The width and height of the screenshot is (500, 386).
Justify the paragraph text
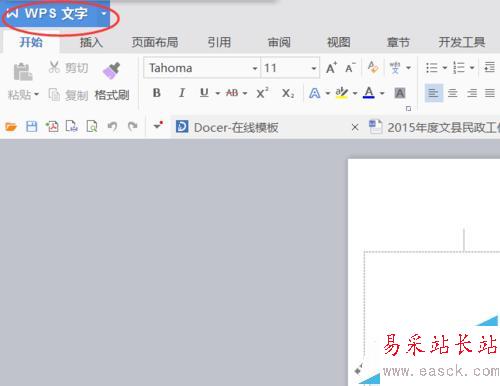tap(490, 93)
